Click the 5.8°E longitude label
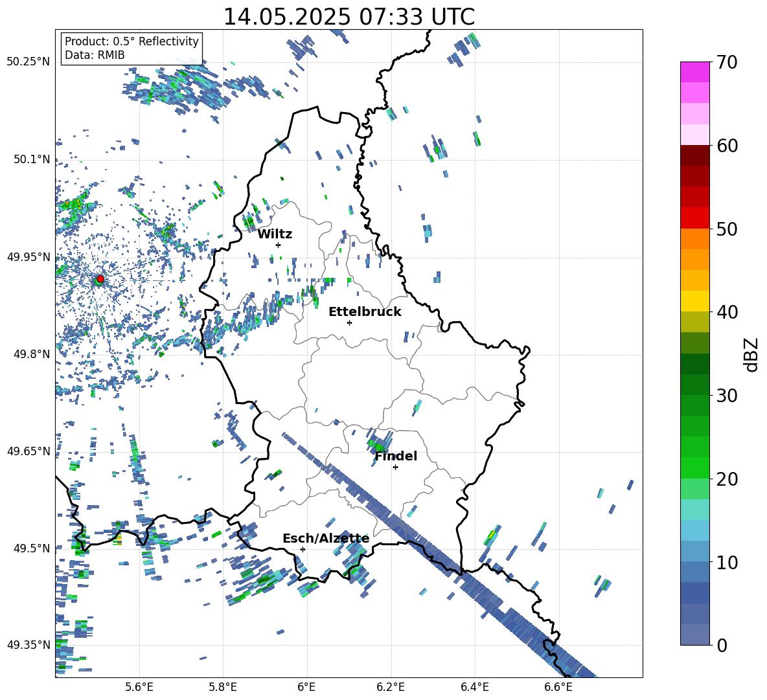The image size is (767, 700). click(x=223, y=687)
